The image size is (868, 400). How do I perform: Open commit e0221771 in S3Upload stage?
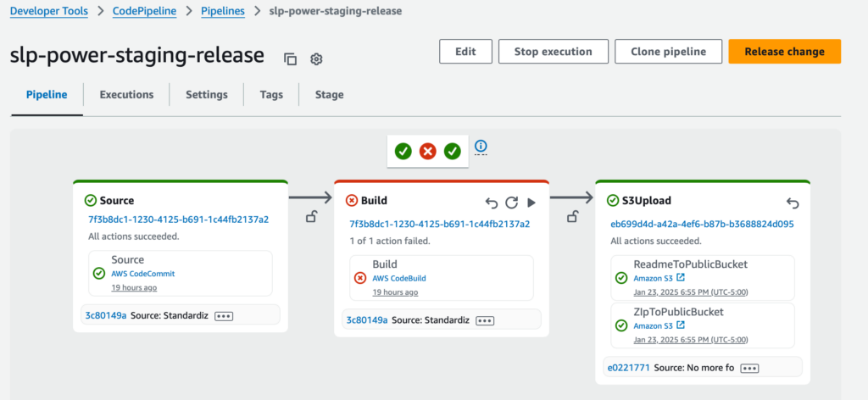coord(629,367)
